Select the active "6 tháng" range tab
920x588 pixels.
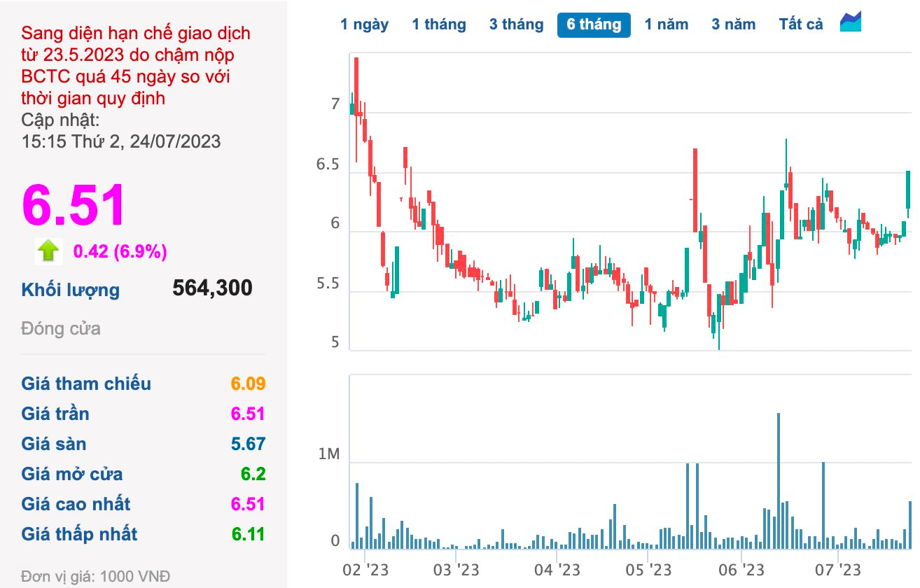[x=594, y=24]
